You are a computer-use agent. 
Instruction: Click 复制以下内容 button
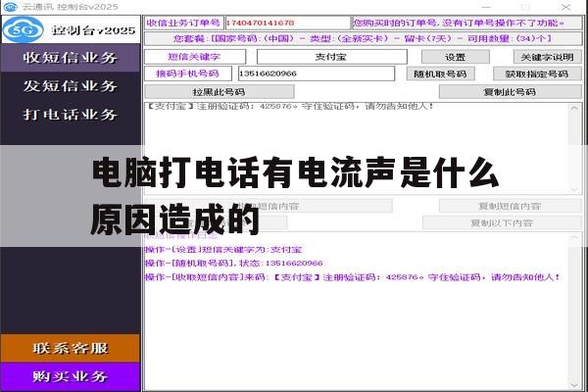(x=502, y=222)
